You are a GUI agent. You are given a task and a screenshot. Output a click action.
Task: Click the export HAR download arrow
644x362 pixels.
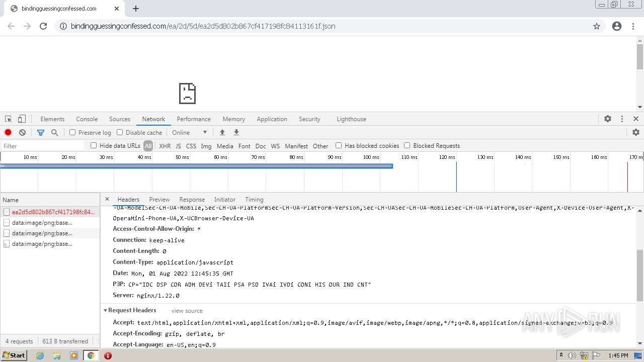tap(236, 132)
